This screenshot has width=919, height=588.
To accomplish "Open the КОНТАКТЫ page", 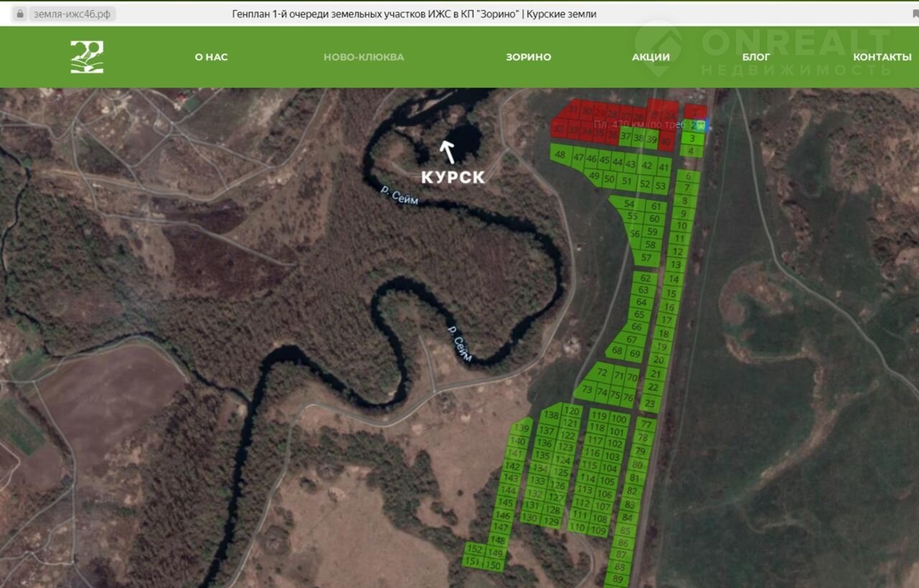I will point(882,57).
